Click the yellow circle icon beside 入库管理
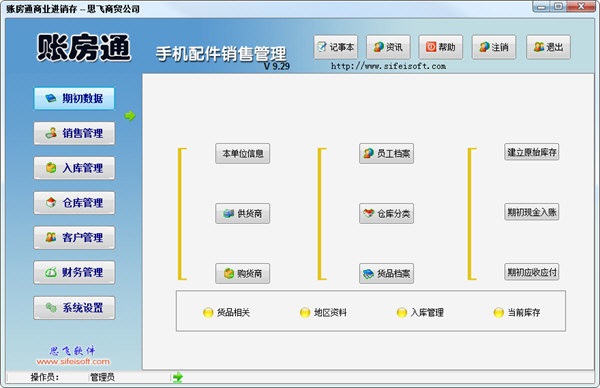The width and height of the screenshot is (600, 388). tap(402, 313)
